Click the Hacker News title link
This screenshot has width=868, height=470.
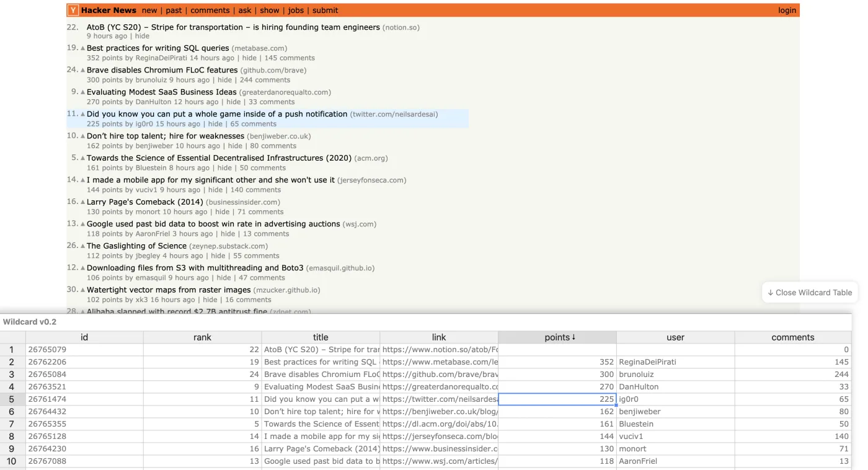click(x=108, y=11)
